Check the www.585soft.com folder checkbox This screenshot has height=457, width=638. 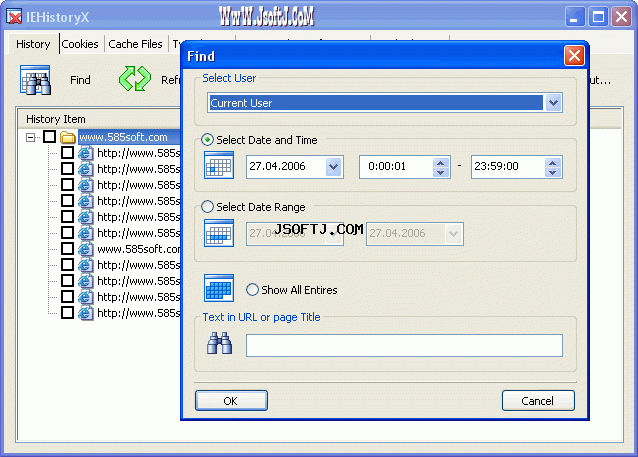pos(50,137)
